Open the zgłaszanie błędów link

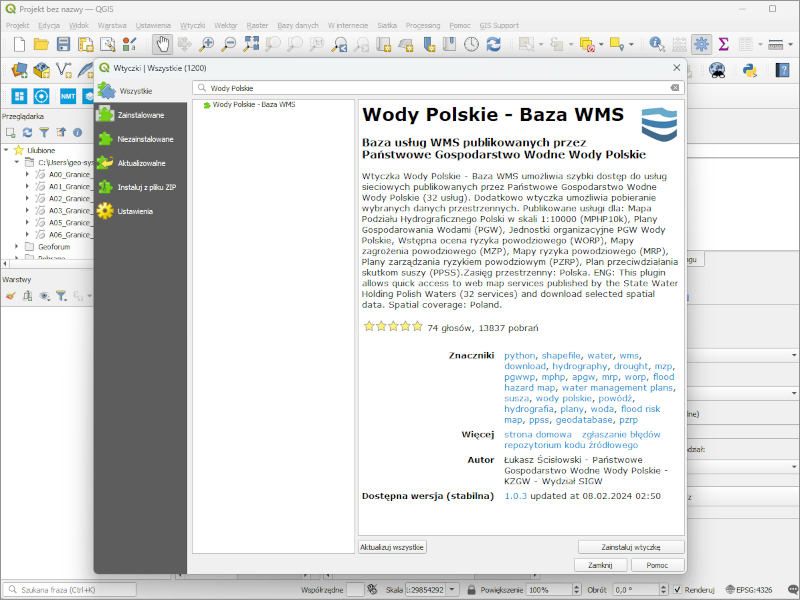pyautogui.click(x=621, y=434)
